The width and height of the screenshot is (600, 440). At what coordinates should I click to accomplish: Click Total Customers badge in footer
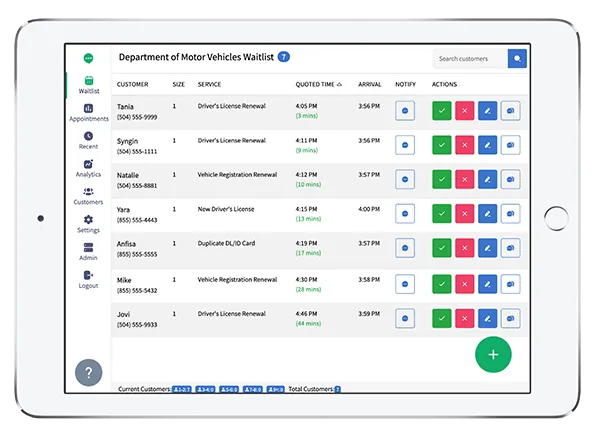(x=338, y=389)
